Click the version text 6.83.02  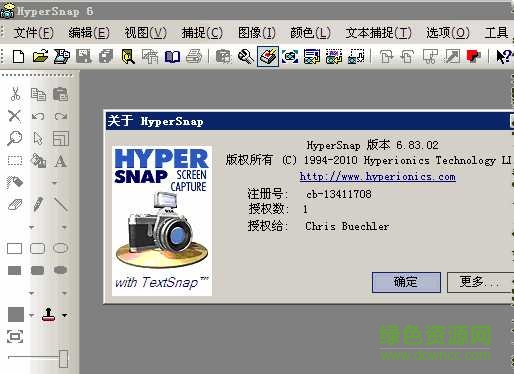tap(417, 145)
